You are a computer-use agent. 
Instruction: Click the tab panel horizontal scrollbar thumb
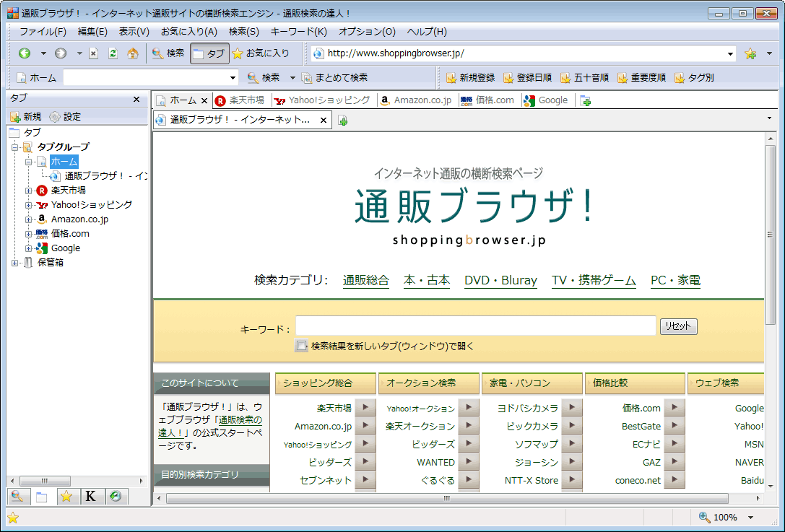[x=45, y=481]
